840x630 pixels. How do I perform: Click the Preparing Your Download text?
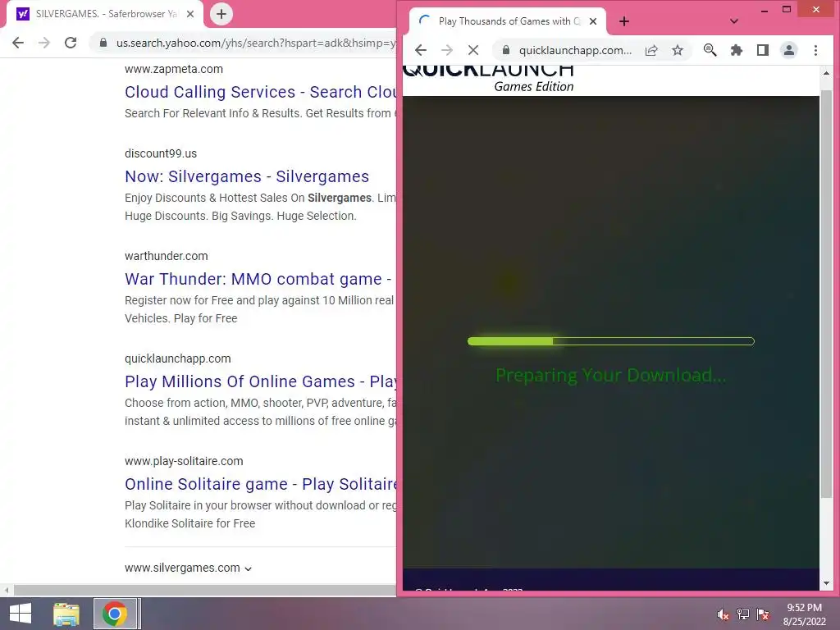coord(610,375)
